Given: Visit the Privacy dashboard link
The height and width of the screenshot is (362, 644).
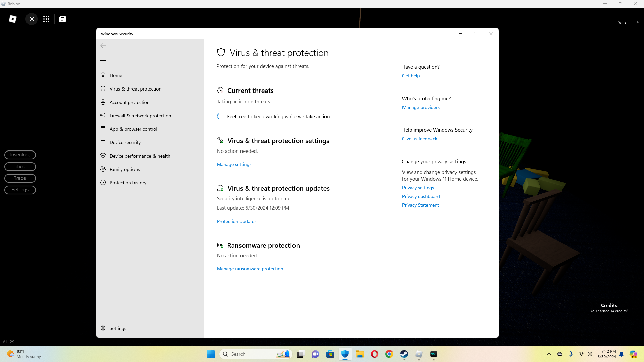Looking at the screenshot, I should 421,196.
